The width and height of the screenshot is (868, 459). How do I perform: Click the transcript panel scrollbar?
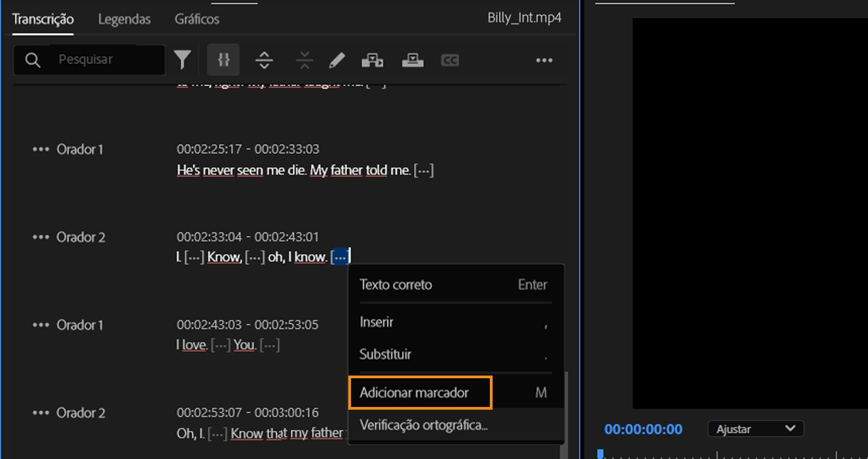pyautogui.click(x=565, y=415)
